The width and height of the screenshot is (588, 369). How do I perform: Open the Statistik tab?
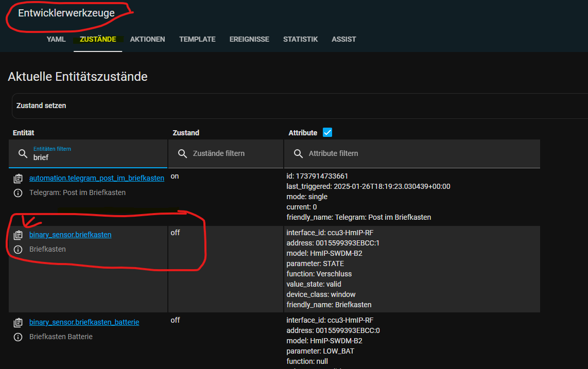300,40
